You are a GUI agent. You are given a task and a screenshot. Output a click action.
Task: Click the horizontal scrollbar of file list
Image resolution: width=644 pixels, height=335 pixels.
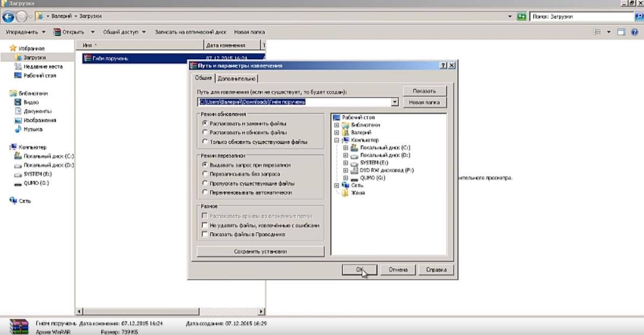(x=170, y=311)
